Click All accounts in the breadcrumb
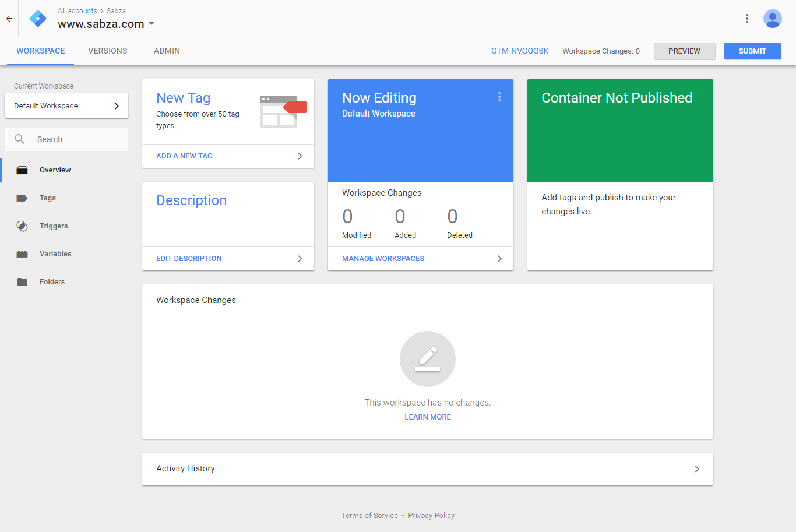This screenshot has width=796, height=532. pyautogui.click(x=78, y=11)
